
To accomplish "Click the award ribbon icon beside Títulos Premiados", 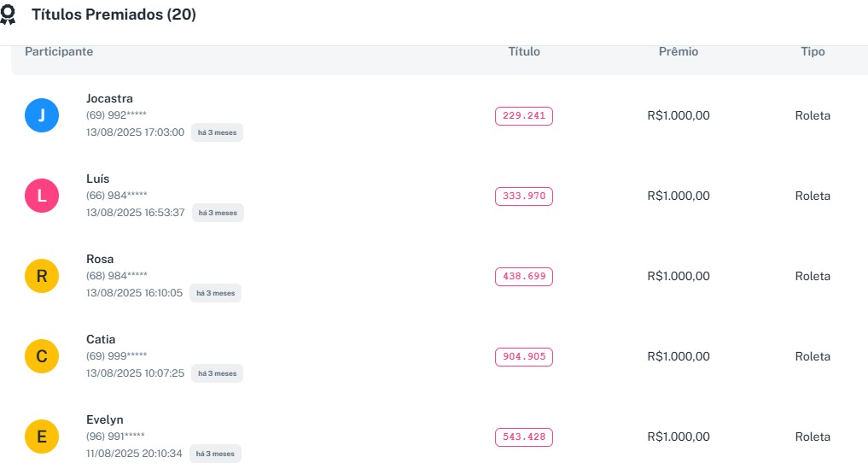I will 9,15.
